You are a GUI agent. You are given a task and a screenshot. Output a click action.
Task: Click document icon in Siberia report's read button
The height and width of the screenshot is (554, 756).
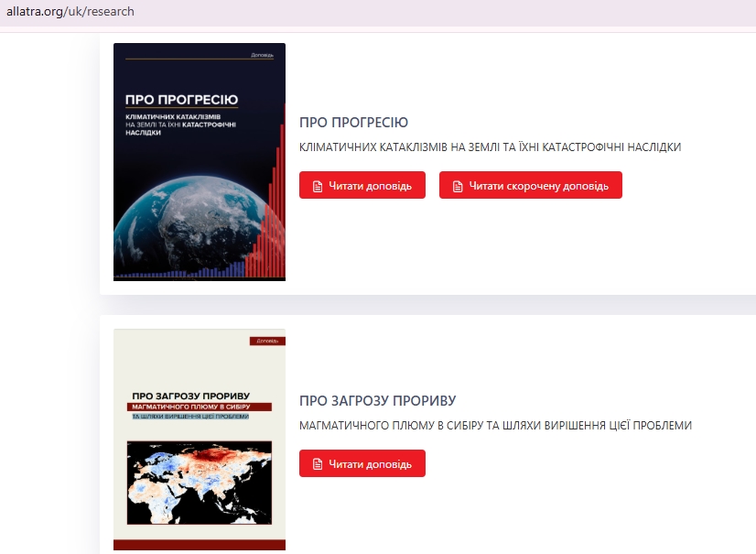318,464
